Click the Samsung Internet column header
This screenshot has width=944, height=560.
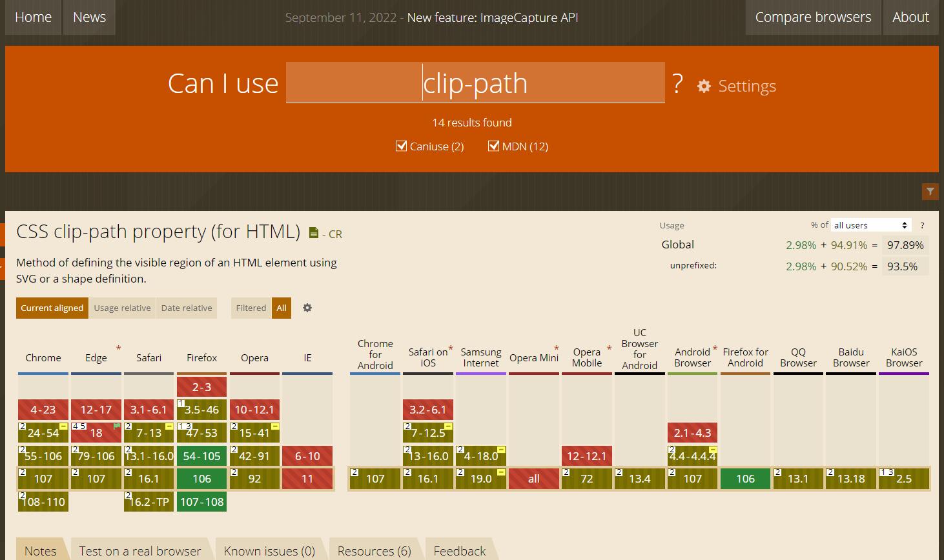coord(481,357)
